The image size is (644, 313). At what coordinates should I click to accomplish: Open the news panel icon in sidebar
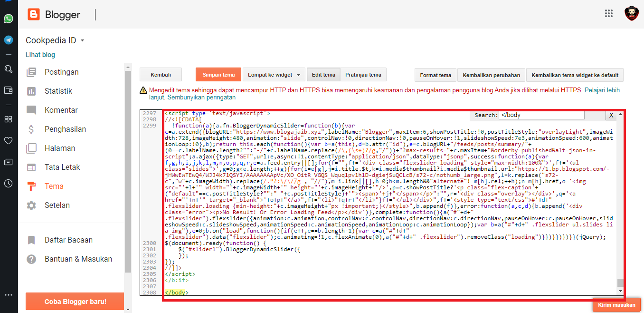click(9, 162)
